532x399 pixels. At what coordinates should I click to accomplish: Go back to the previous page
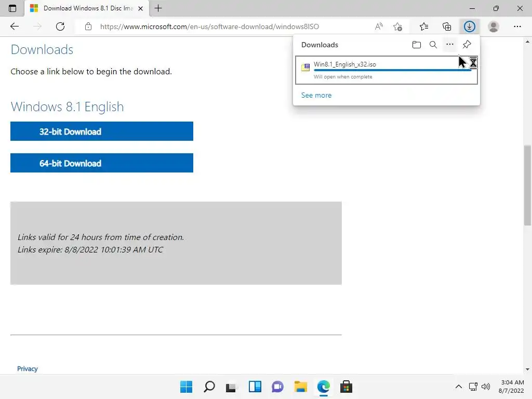pos(14,26)
